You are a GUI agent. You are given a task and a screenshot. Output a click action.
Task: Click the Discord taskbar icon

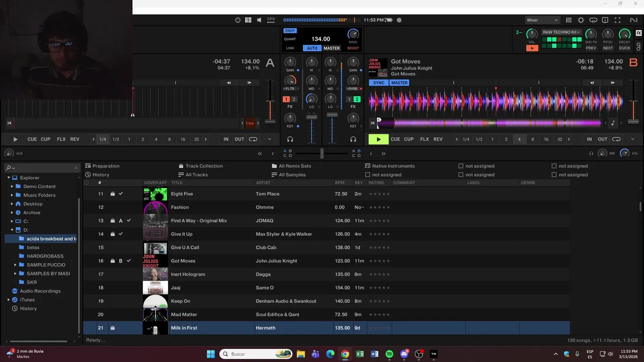tap(404, 354)
